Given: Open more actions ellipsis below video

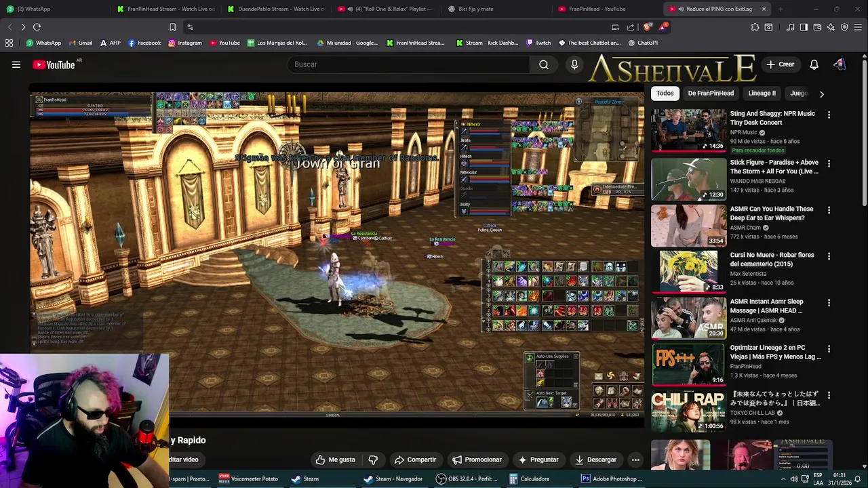Looking at the screenshot, I should coord(635,460).
